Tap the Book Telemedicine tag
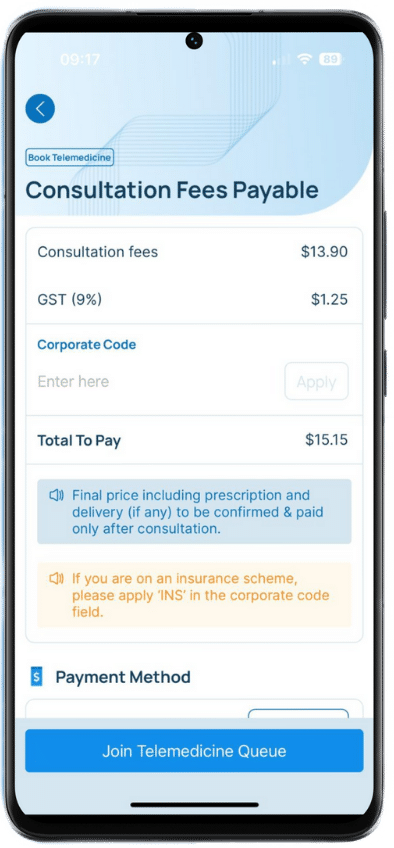Viewport: 394px width, 848px height. [70, 157]
